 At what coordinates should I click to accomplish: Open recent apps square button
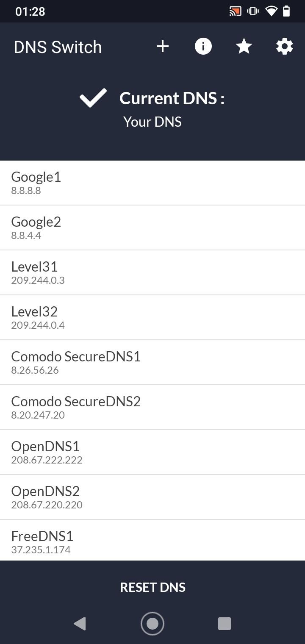point(224,624)
